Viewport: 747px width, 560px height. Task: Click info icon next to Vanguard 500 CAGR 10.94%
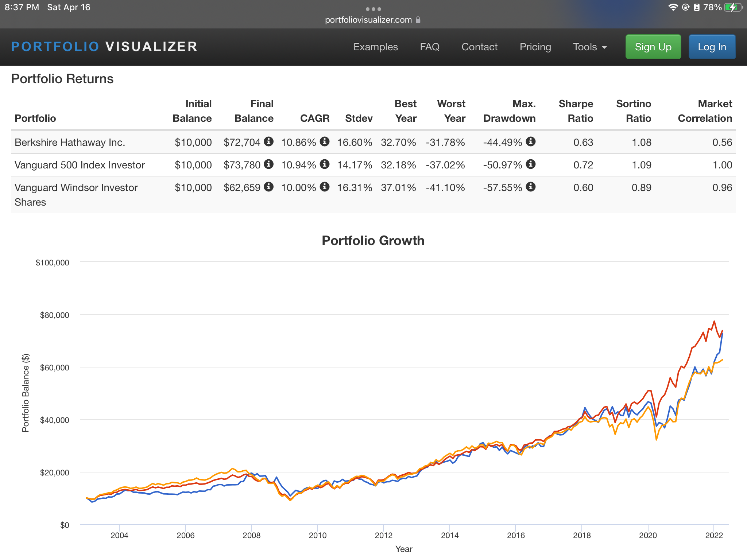[325, 164]
